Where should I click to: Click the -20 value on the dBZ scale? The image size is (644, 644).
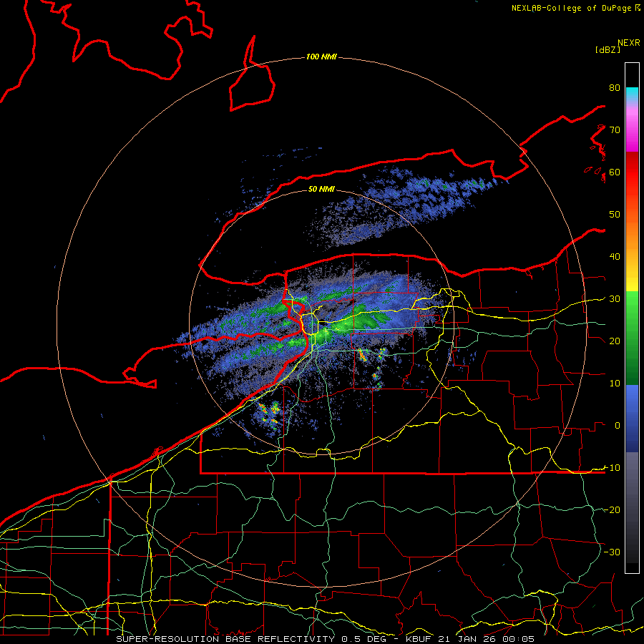(x=612, y=509)
